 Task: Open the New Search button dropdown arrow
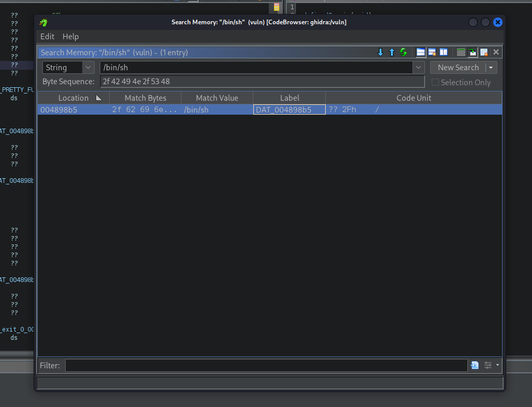click(491, 68)
